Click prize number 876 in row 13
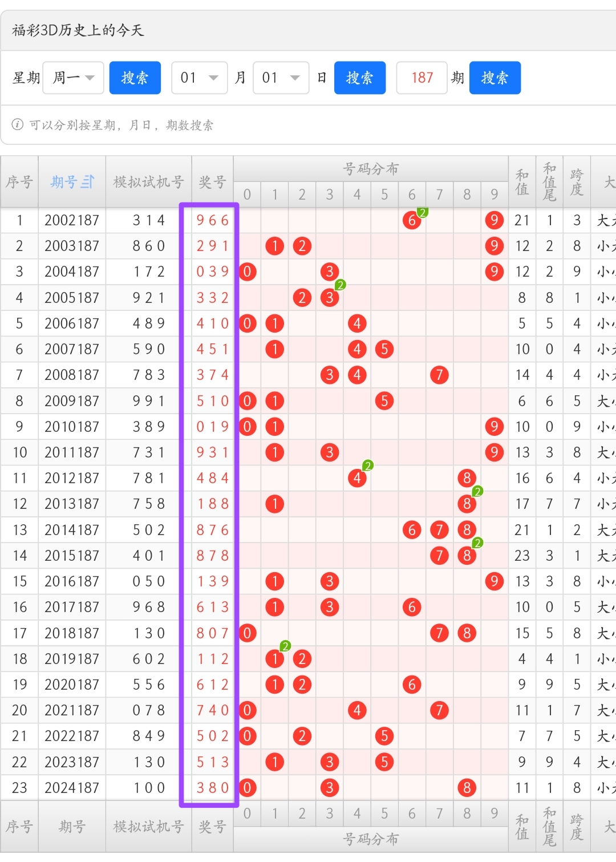The image size is (616, 862). (x=212, y=530)
